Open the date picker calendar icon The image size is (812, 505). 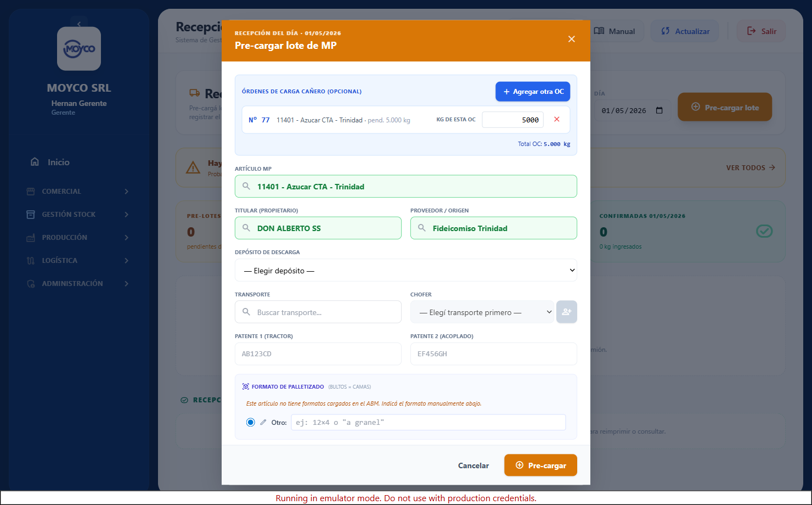pyautogui.click(x=659, y=110)
